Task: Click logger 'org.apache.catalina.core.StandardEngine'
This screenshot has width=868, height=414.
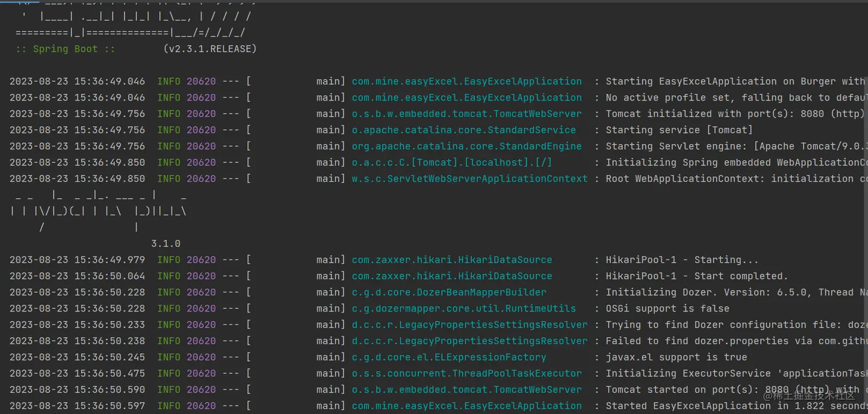Action: (467, 146)
